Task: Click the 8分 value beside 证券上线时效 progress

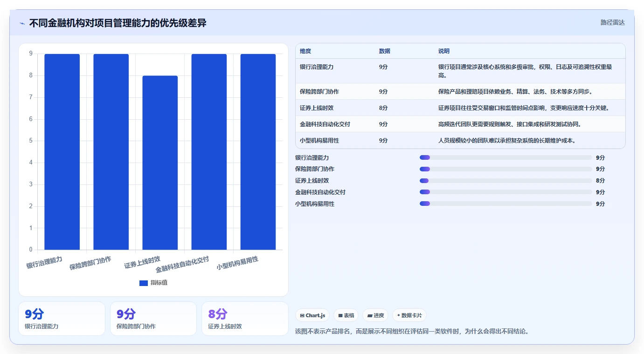Action: coord(600,181)
